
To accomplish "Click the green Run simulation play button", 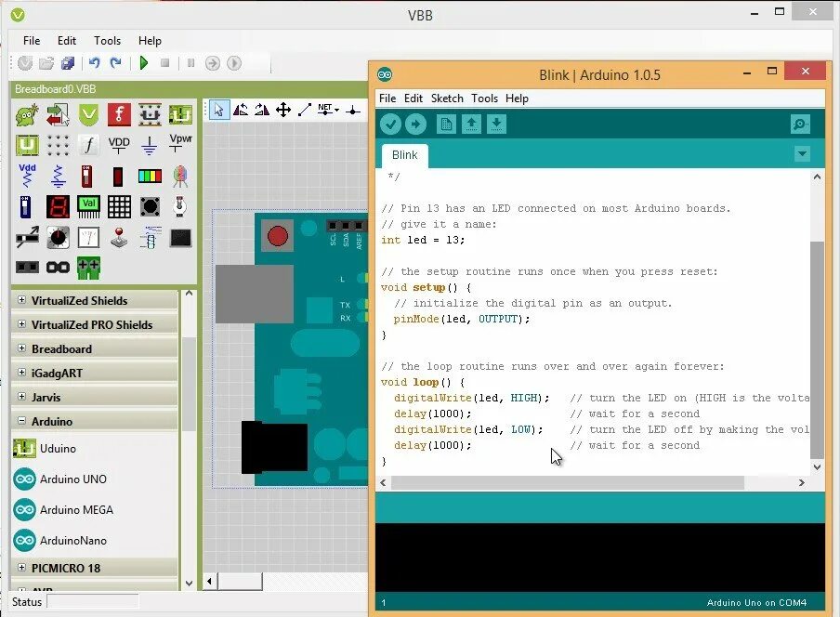I will 144,63.
